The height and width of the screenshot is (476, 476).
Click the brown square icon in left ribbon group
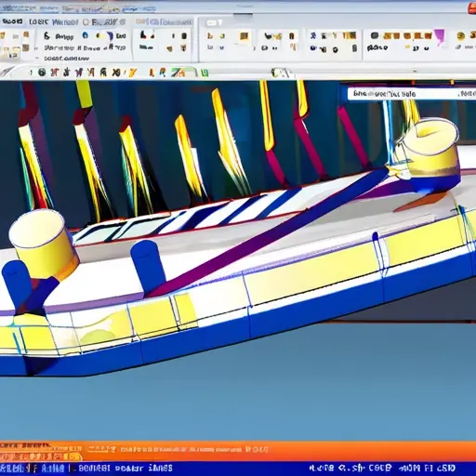[26, 48]
